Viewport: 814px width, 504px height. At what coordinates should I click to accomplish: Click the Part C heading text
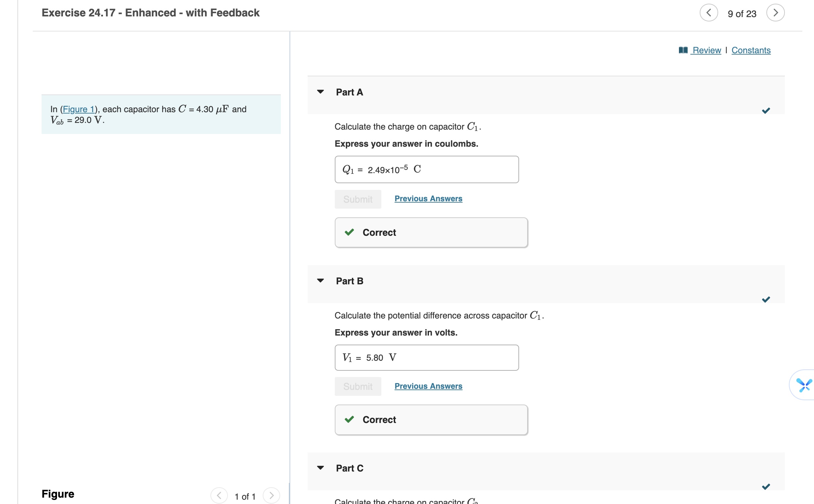click(x=350, y=468)
